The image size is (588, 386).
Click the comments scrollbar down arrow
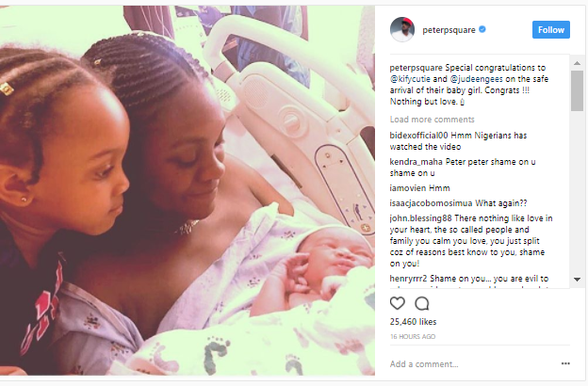tap(577, 280)
